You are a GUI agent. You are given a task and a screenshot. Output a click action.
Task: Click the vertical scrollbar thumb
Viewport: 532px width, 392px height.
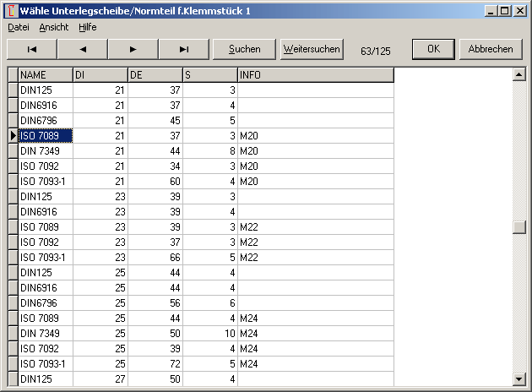click(x=518, y=227)
